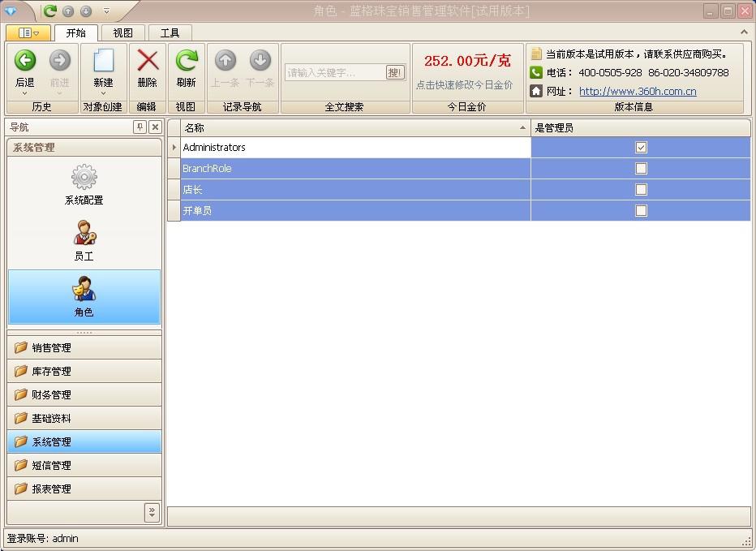Toggle admin checkbox for BranchRole
The width and height of the screenshot is (756, 551).
point(641,169)
